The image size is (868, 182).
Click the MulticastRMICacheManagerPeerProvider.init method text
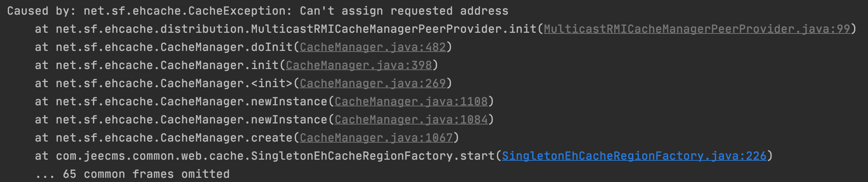pos(394,29)
